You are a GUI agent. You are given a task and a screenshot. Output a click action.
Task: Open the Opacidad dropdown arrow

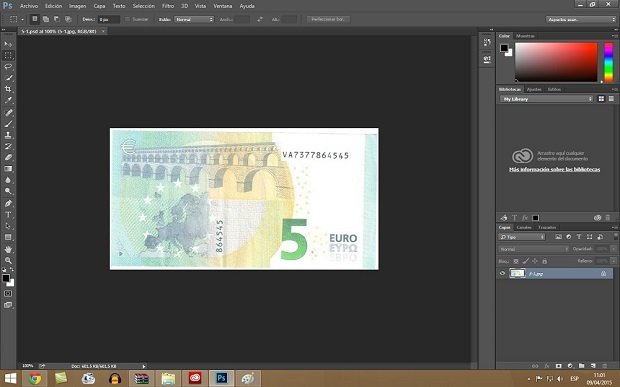613,249
